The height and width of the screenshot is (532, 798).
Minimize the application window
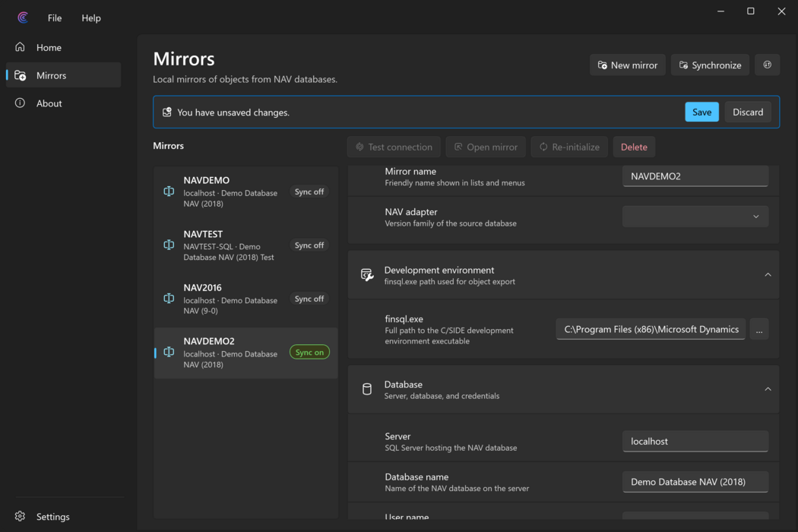point(720,11)
